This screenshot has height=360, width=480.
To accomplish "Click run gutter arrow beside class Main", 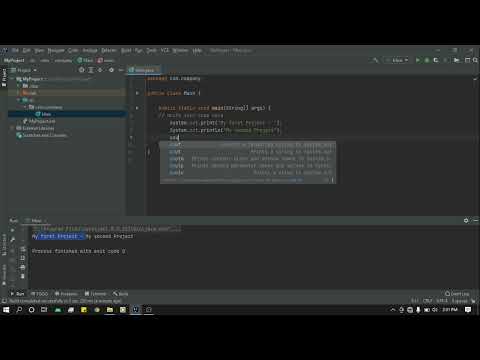I will pos(137,93).
